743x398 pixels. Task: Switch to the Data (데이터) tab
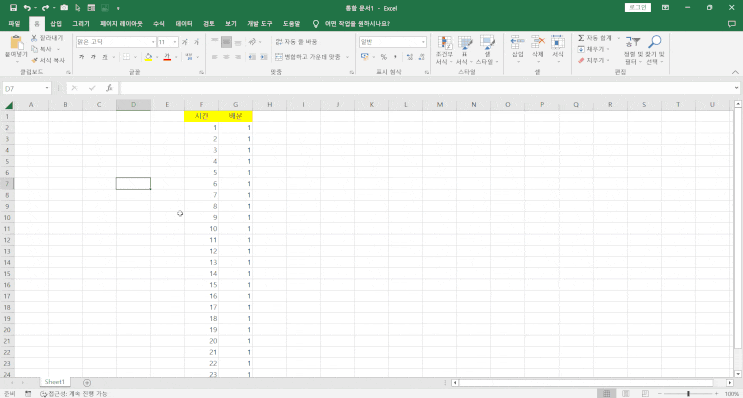click(x=184, y=24)
